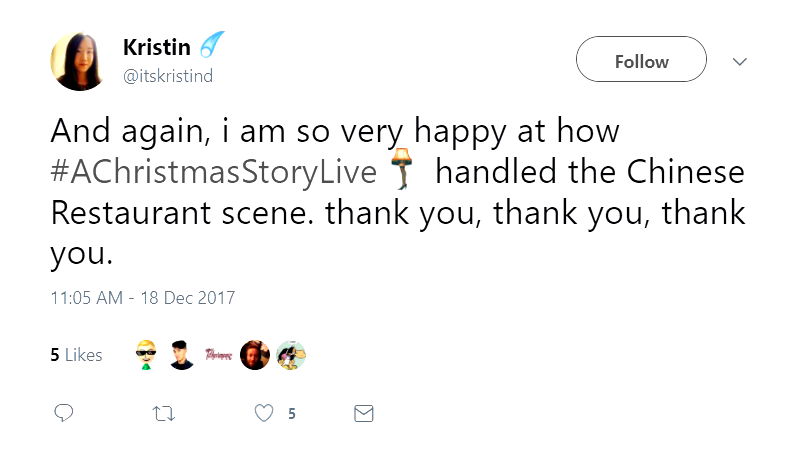The image size is (800, 460).
Task: View the 5 Likes list
Action: tap(76, 355)
